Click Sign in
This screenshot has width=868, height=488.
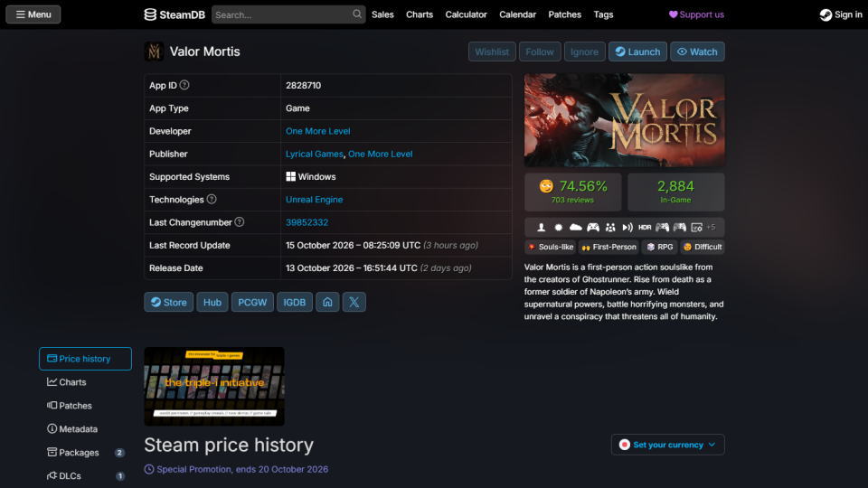point(841,14)
